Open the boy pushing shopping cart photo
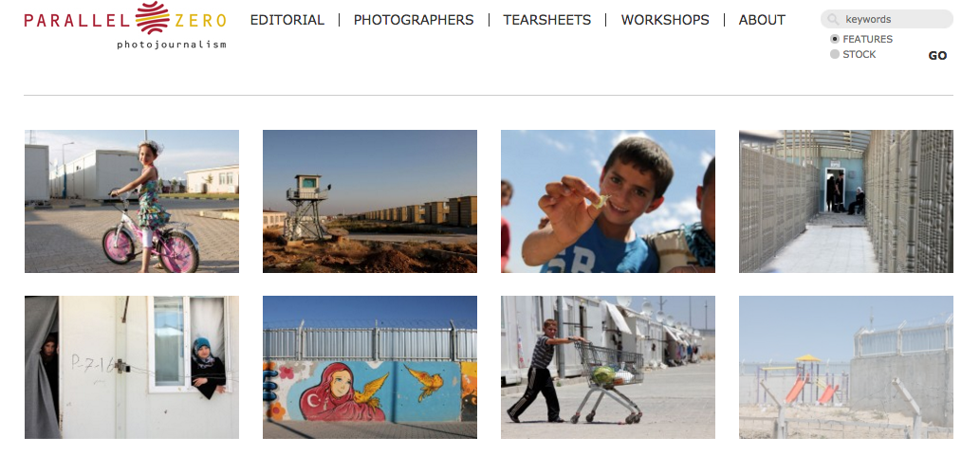The height and width of the screenshot is (455, 980). [608, 367]
